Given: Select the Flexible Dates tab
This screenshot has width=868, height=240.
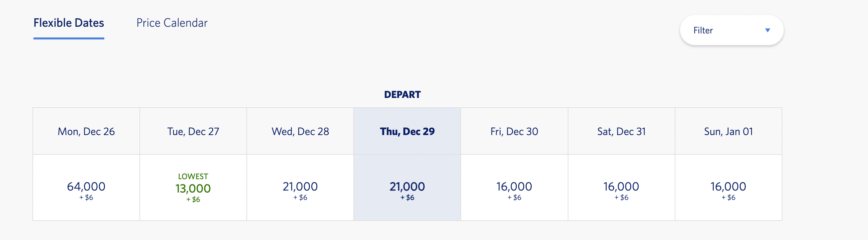Looking at the screenshot, I should (x=69, y=23).
